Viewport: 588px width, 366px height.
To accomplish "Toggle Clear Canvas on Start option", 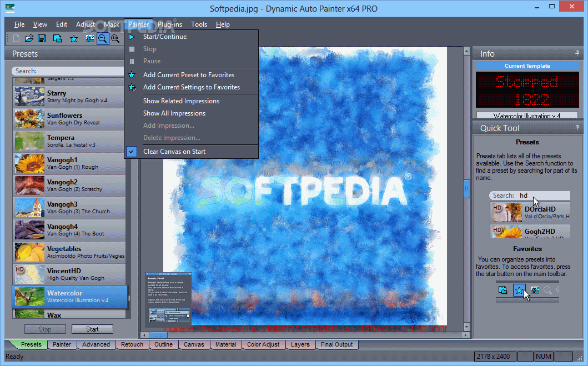I will click(x=191, y=152).
